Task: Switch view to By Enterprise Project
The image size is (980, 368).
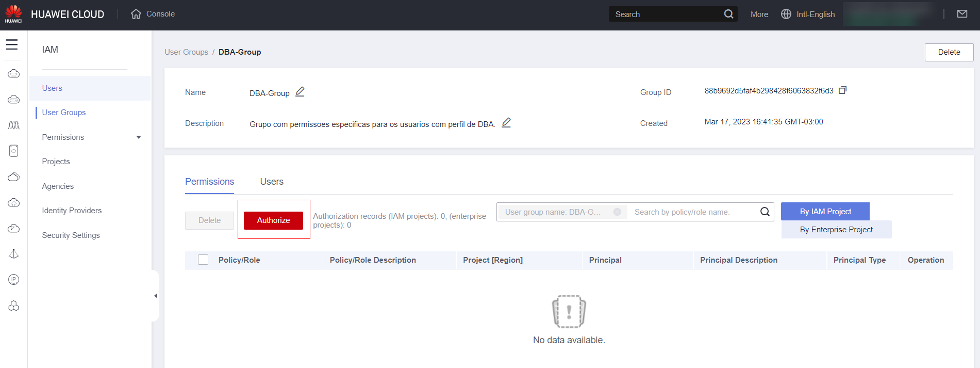Action: (x=836, y=230)
